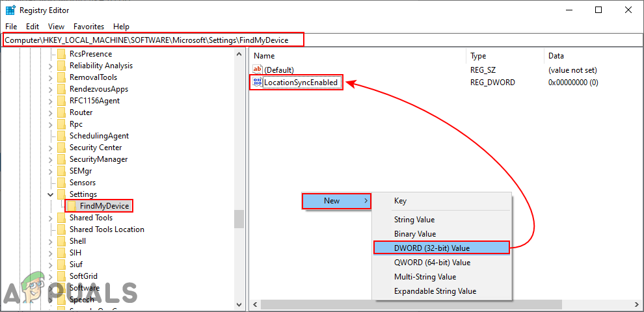Expand the Router key
The width and height of the screenshot is (644, 312).
point(51,112)
